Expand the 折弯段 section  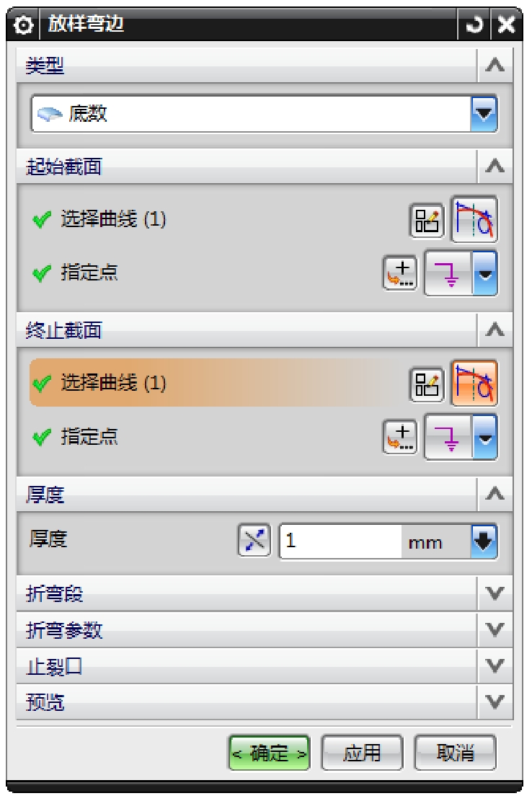tap(264, 593)
